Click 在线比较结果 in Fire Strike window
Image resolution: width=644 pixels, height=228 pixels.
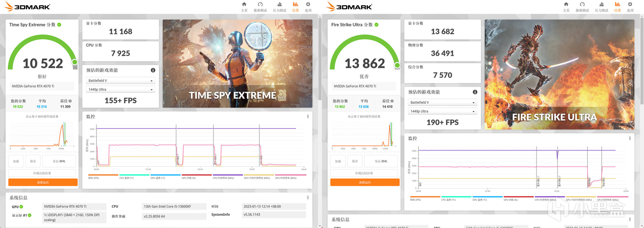click(x=364, y=173)
